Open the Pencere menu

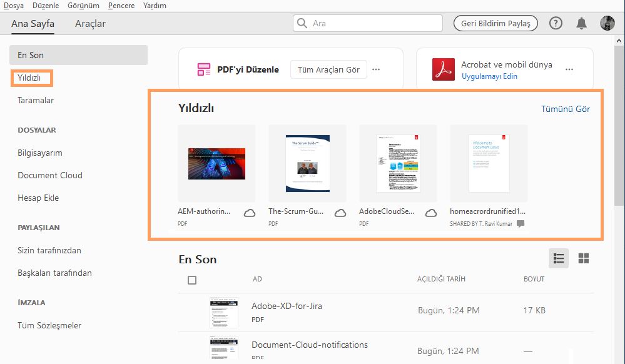pyautogui.click(x=121, y=6)
